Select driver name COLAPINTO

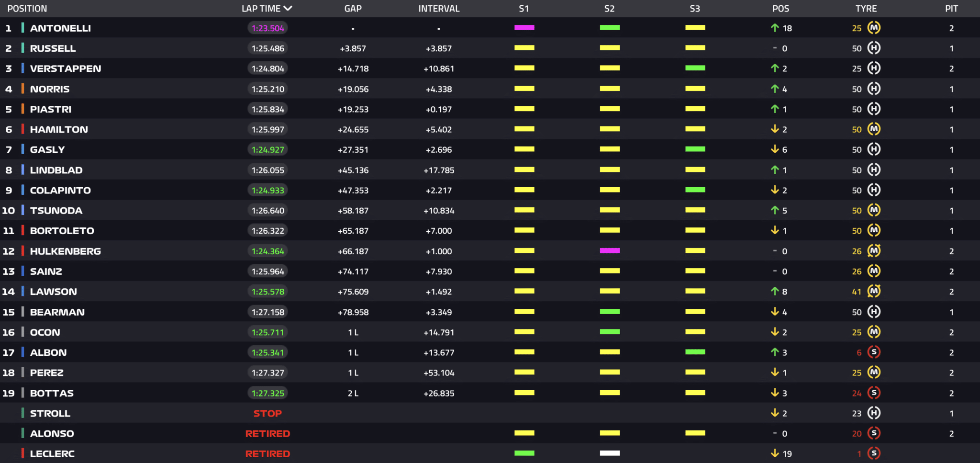click(60, 190)
